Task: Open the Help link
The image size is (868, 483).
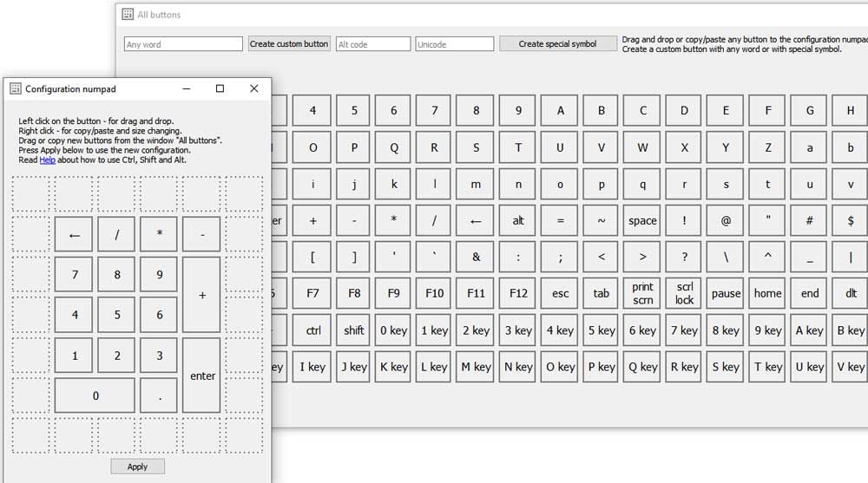Action: coord(47,160)
